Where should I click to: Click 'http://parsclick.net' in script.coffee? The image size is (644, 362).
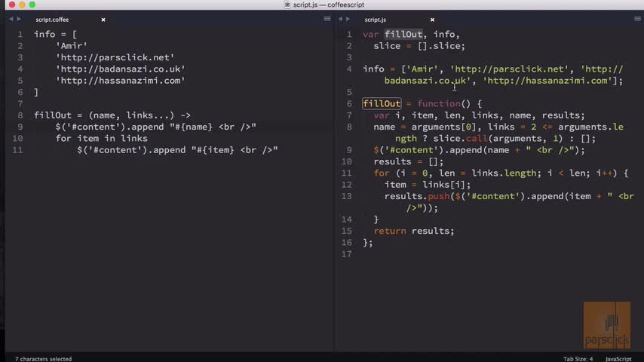point(115,57)
